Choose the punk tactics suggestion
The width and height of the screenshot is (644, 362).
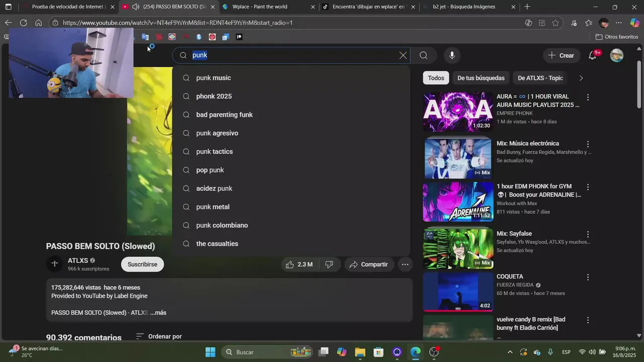click(291, 152)
